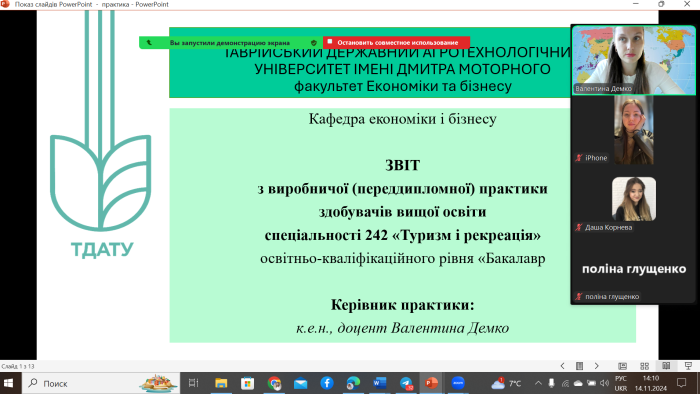Go to the next slide arrow
The image size is (700, 394).
tap(596, 366)
